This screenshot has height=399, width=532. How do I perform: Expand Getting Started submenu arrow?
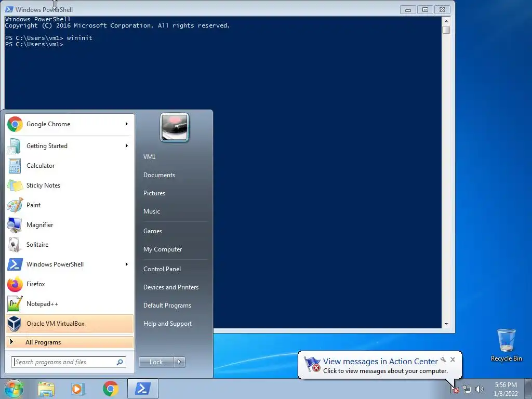[127, 146]
